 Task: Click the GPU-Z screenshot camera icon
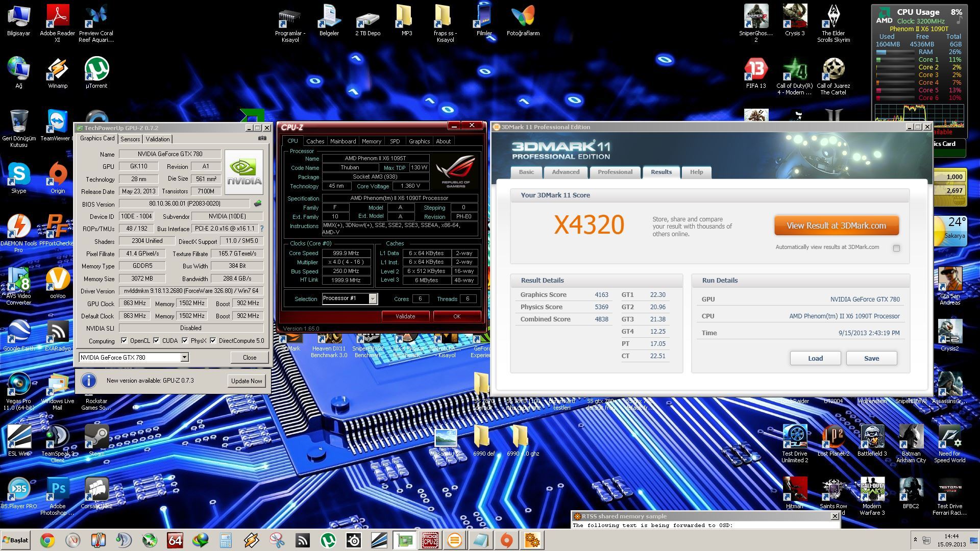click(x=262, y=138)
